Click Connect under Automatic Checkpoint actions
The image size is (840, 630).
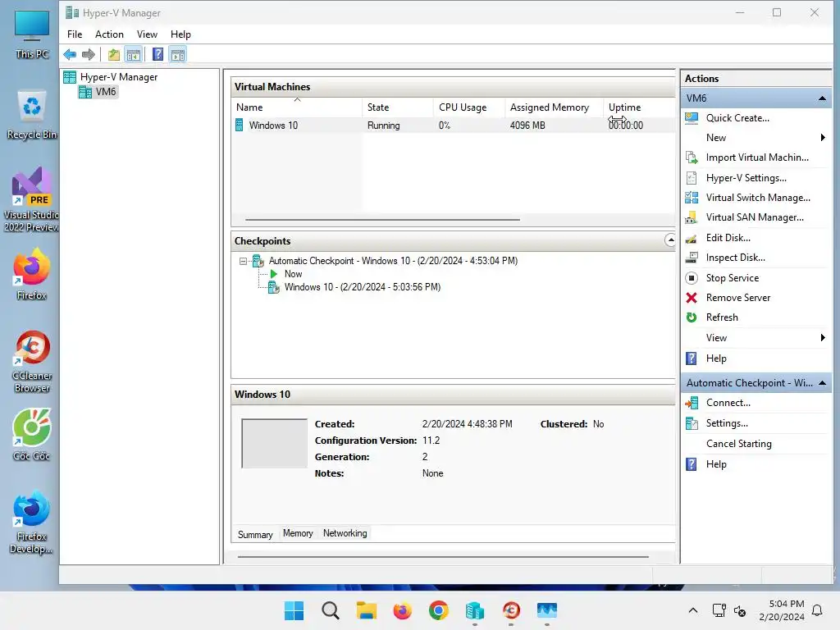click(728, 403)
